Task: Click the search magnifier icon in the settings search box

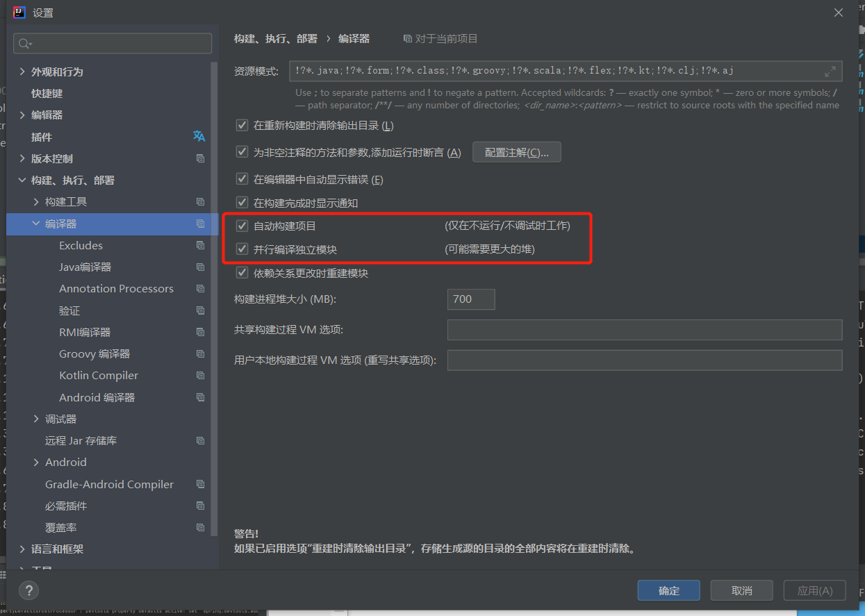Action: (25, 44)
